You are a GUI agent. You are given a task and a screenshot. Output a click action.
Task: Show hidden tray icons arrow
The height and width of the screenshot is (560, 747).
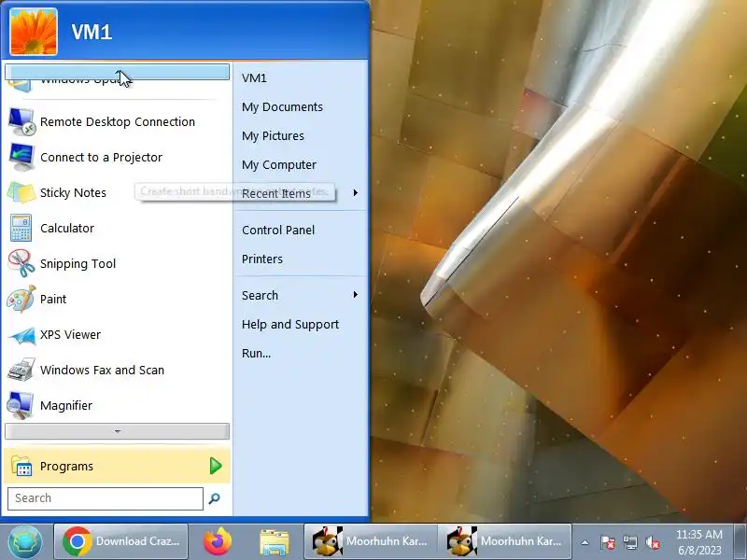(x=585, y=542)
